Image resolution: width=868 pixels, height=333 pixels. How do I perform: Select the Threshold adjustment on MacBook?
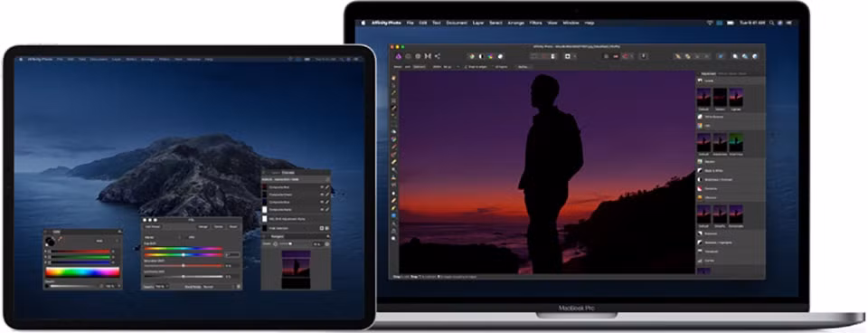[x=731, y=251]
